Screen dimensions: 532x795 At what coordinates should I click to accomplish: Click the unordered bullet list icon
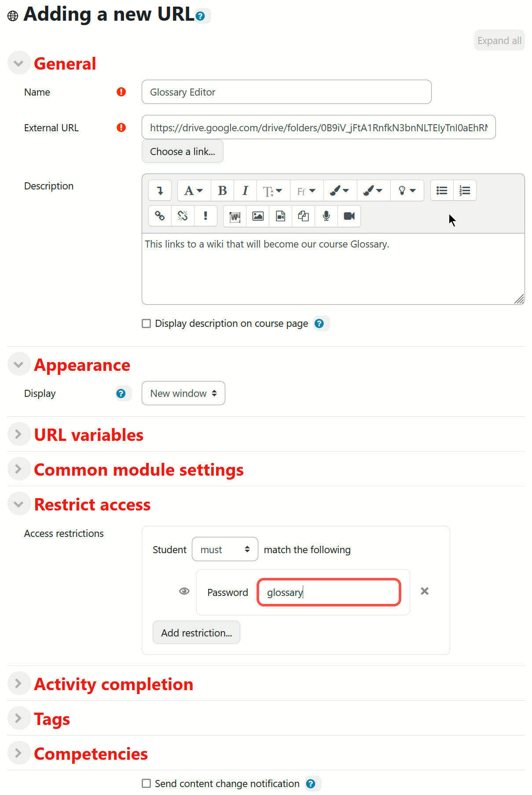(442, 191)
